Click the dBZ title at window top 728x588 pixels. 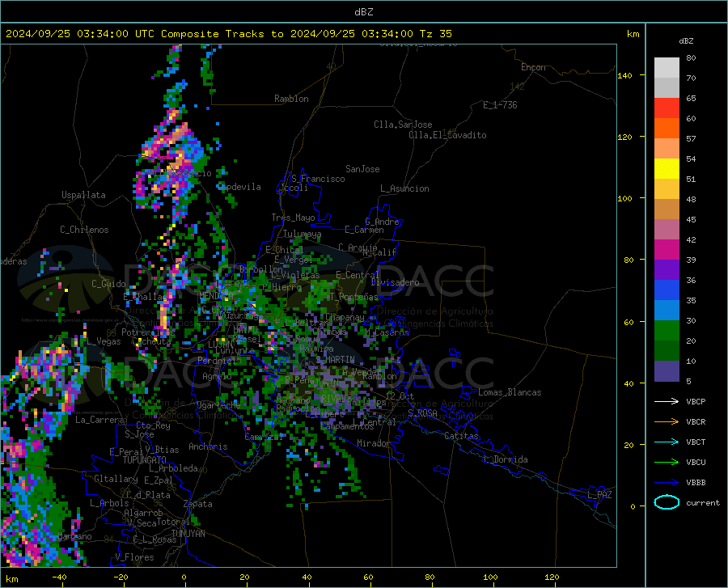[363, 12]
